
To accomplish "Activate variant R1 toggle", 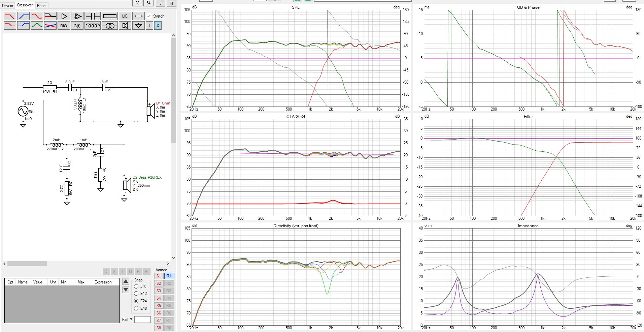I will tap(169, 276).
